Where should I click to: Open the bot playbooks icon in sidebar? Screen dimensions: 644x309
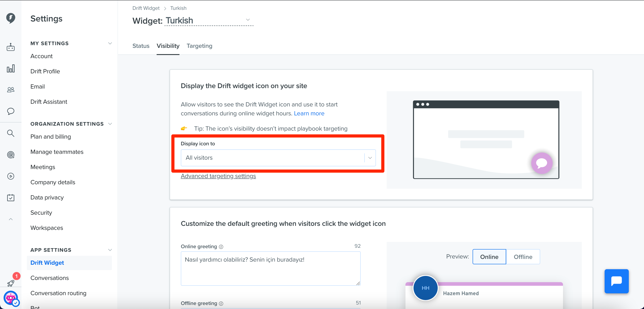point(11,47)
